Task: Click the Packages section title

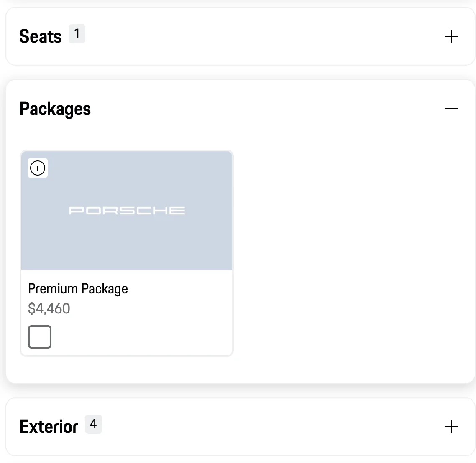Action: (55, 108)
